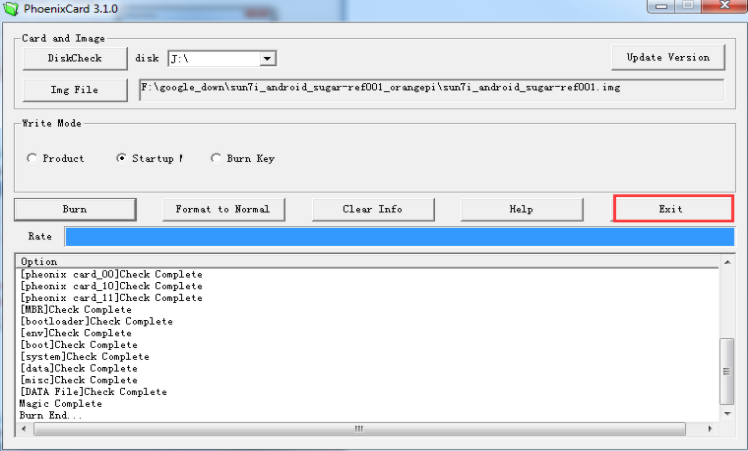Screen dimensions: 748x451
Task: Click the Burn button
Action: coord(75,210)
